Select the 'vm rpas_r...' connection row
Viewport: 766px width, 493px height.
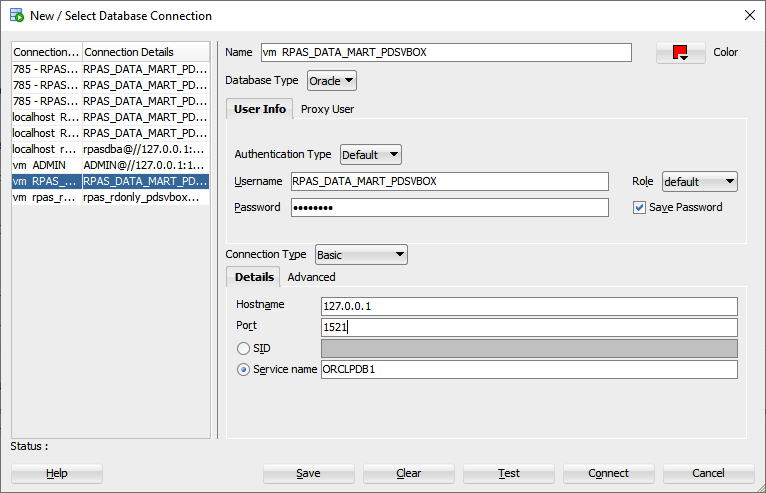[x=110, y=197]
